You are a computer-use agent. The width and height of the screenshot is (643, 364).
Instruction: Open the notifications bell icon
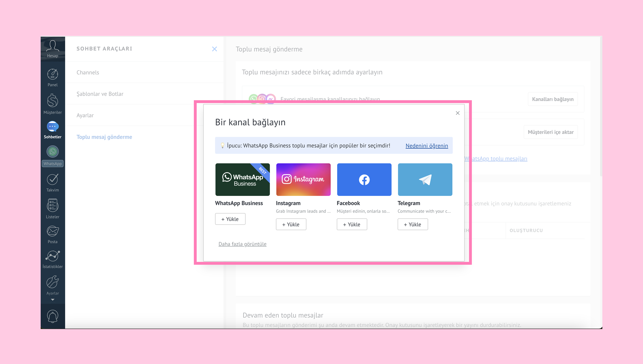coord(52,316)
